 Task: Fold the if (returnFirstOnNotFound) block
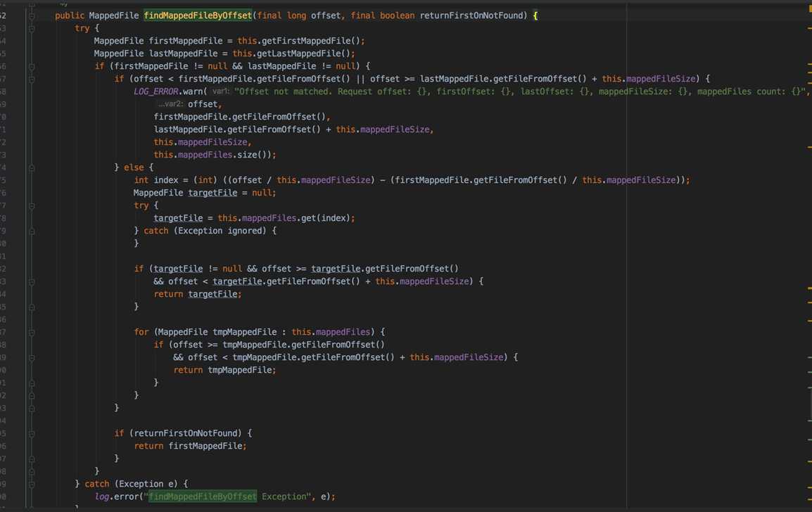click(32, 434)
